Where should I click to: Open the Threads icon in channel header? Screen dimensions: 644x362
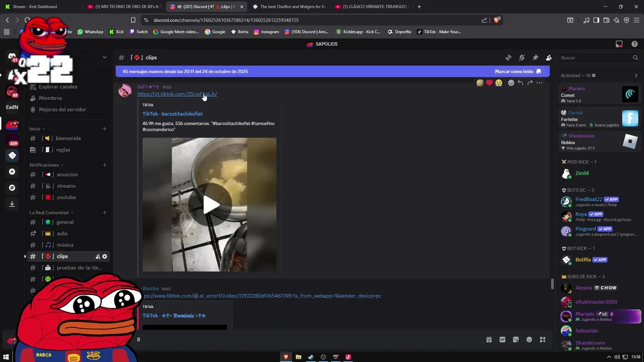tap(509, 58)
